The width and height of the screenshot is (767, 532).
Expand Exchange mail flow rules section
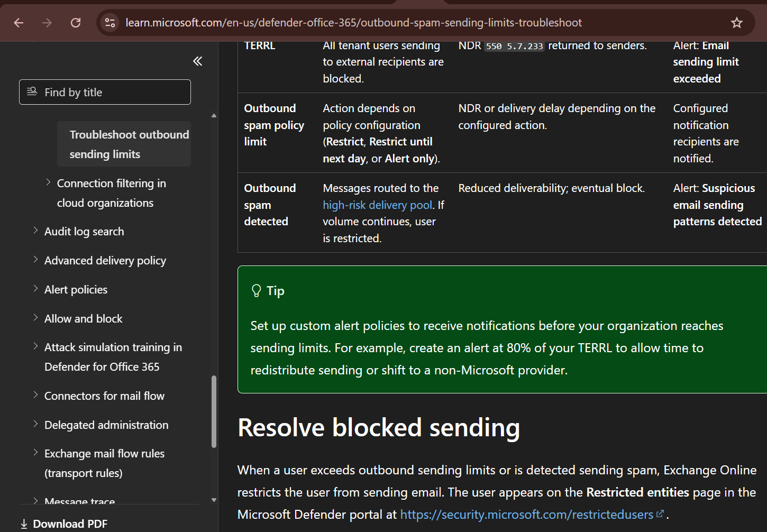tap(35, 453)
